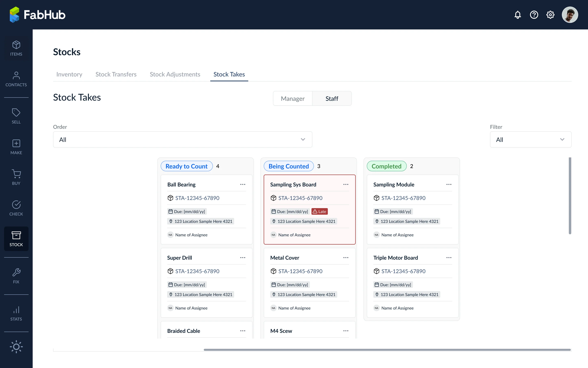Image resolution: width=588 pixels, height=368 pixels.
Task: Open the help question icon
Action: 534,15
